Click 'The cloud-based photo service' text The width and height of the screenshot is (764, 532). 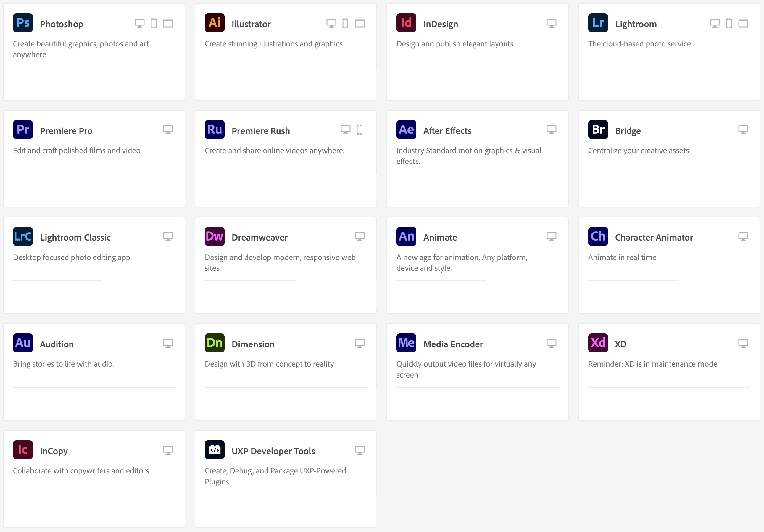pyautogui.click(x=639, y=44)
